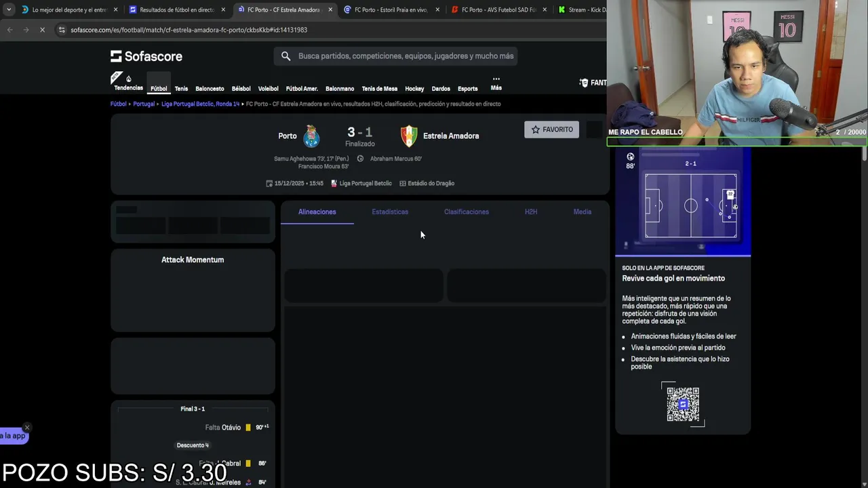
Task: Click the sofascore.com address bar URL
Action: click(189, 30)
